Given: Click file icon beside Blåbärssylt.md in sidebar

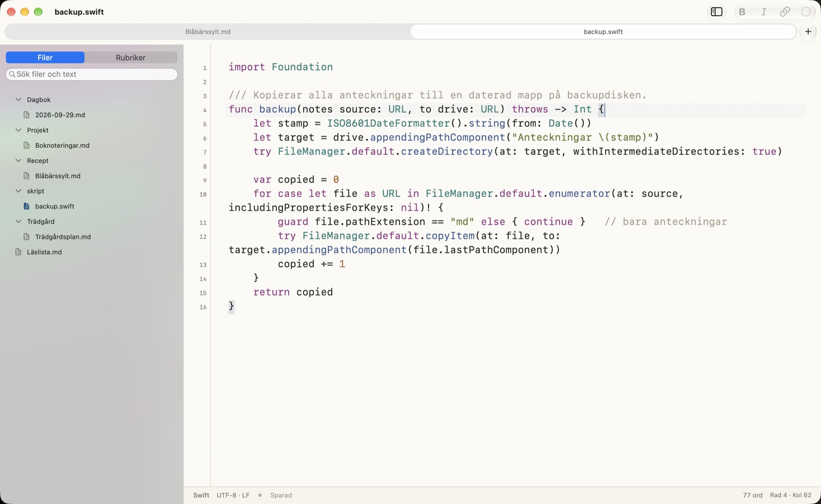Looking at the screenshot, I should (x=27, y=176).
